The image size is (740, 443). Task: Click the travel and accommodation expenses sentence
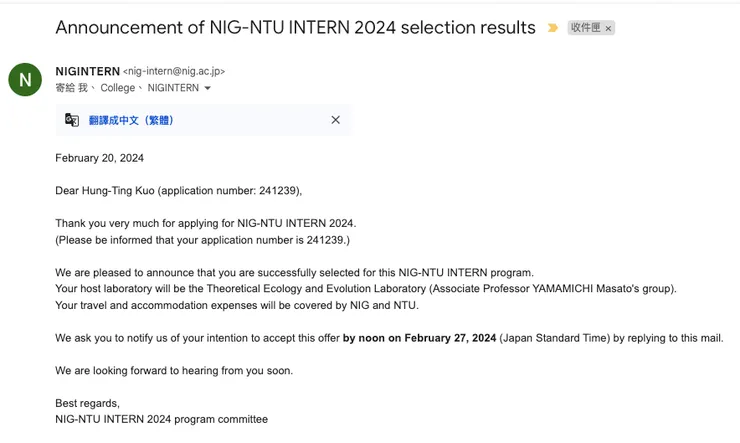pyautogui.click(x=236, y=305)
